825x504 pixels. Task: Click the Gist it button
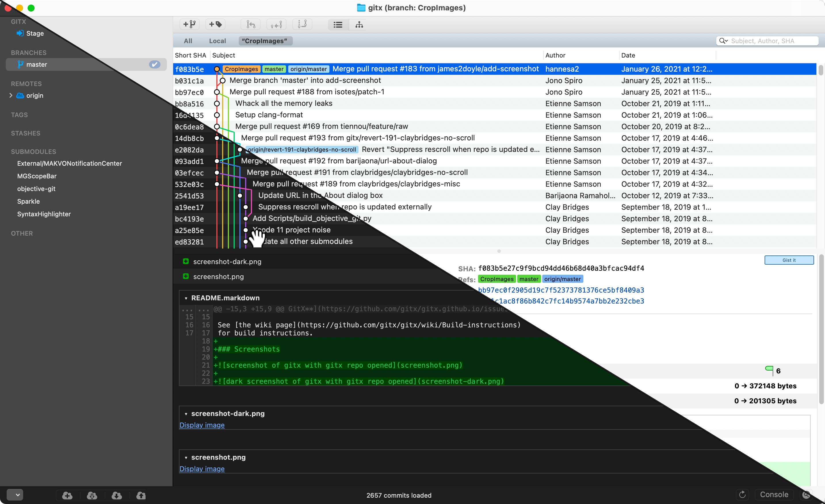point(788,260)
